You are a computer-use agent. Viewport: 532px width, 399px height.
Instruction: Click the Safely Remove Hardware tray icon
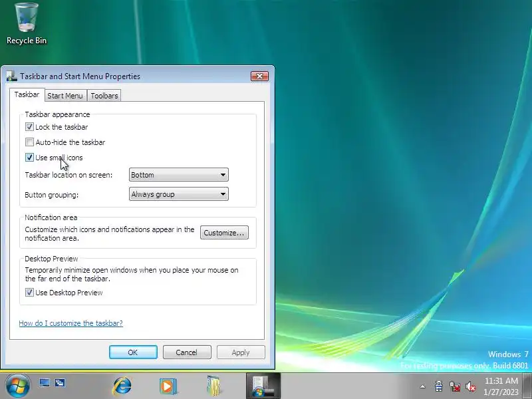click(439, 386)
